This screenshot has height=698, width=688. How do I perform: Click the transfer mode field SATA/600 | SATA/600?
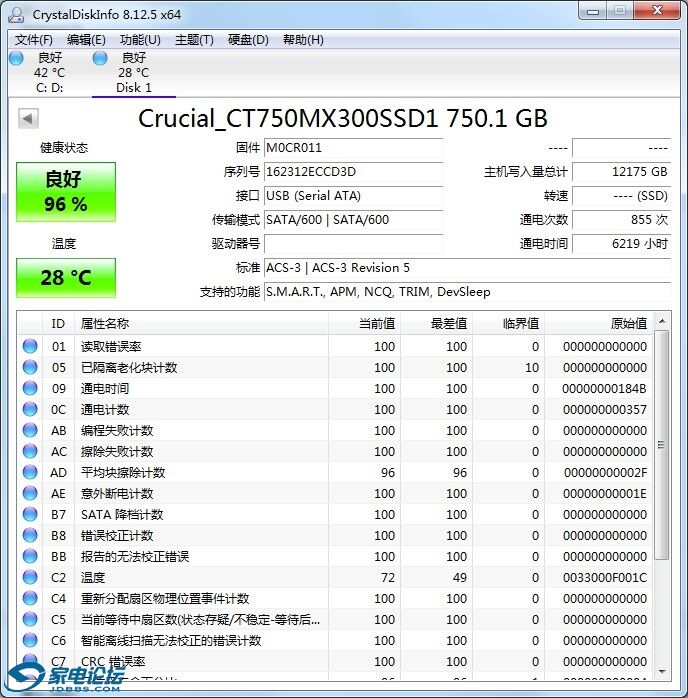(353, 220)
